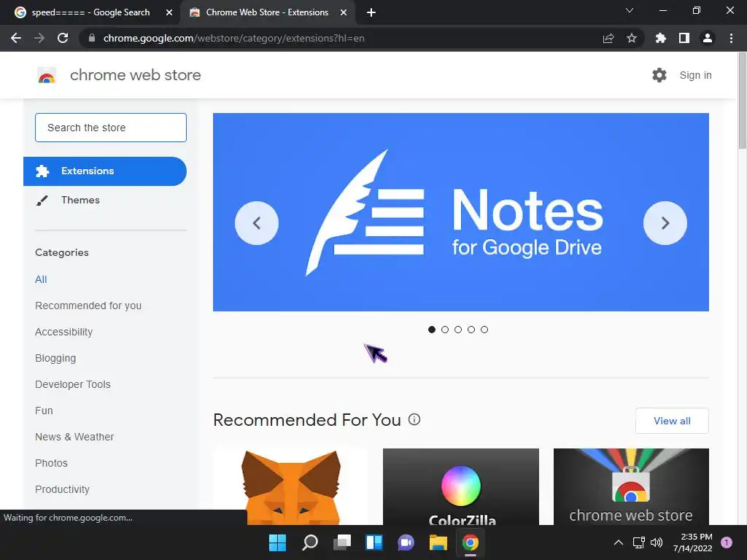The height and width of the screenshot is (560, 747).
Task: Open the MetaMask fox extension card
Action: 290,486
